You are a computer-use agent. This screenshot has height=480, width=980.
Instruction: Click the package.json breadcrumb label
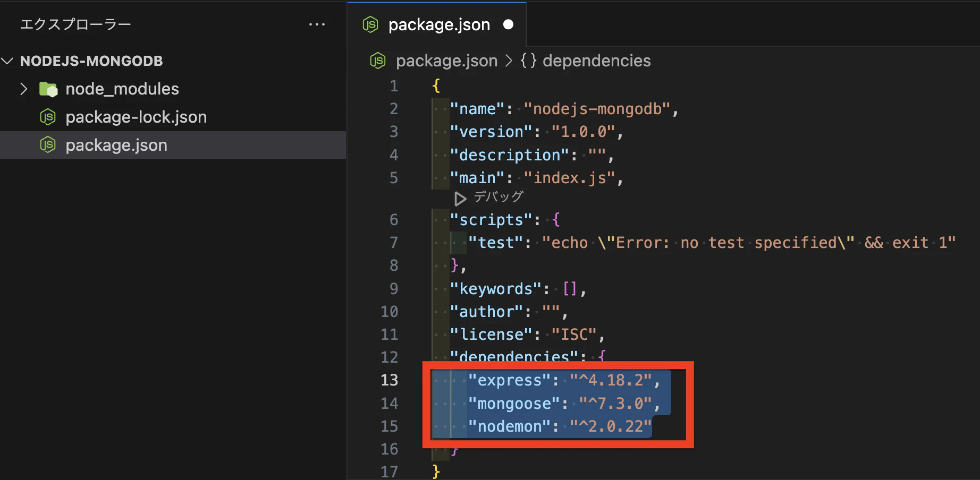(x=446, y=61)
